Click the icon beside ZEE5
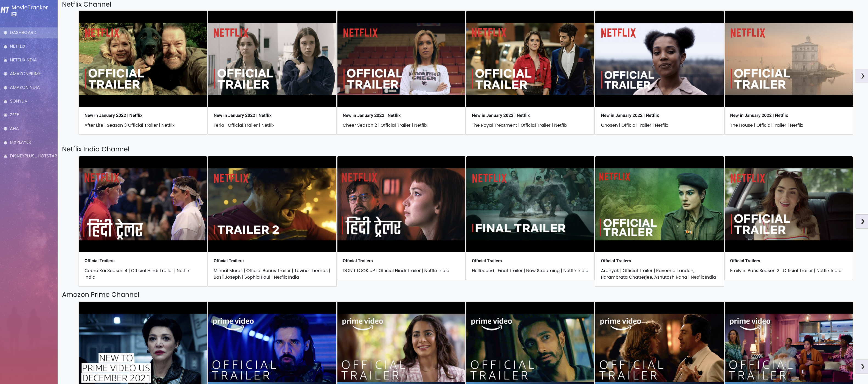This screenshot has width=868, height=384. pos(5,115)
